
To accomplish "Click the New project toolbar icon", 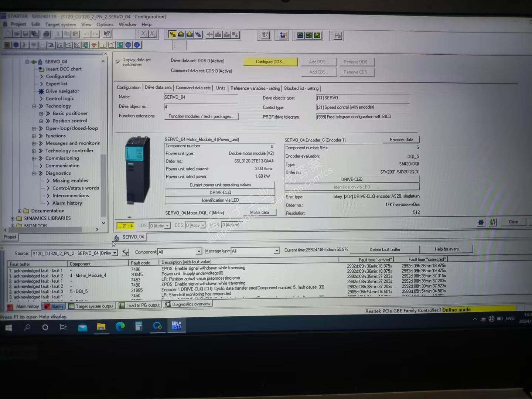I will click(8, 34).
